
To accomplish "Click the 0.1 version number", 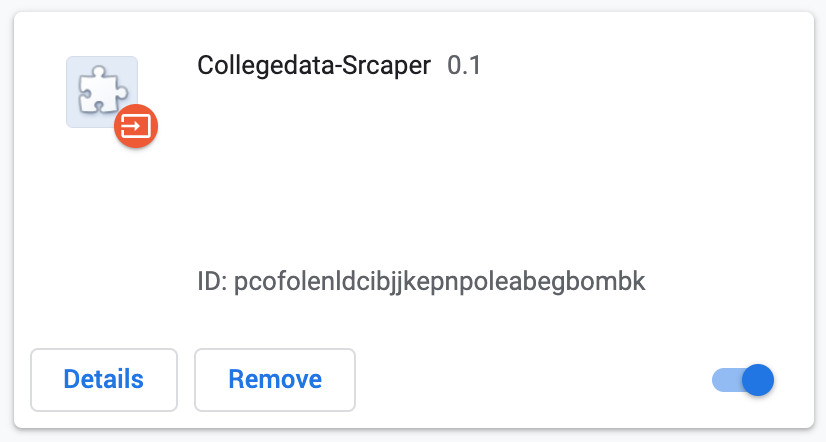I will point(464,66).
